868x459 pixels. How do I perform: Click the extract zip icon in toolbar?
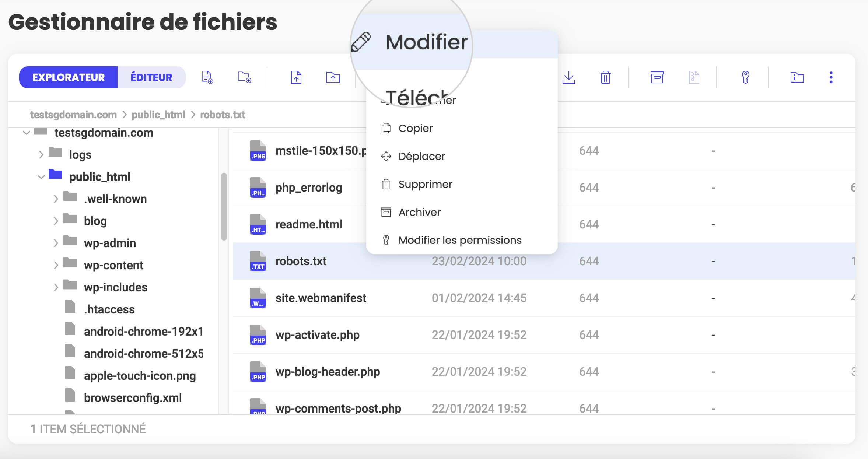point(694,77)
